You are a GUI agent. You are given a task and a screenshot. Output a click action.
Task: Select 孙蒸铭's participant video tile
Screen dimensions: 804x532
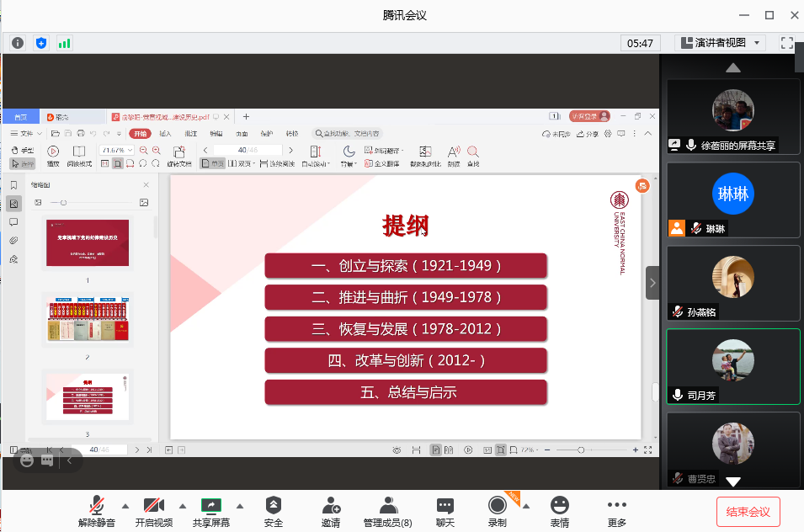click(x=732, y=283)
